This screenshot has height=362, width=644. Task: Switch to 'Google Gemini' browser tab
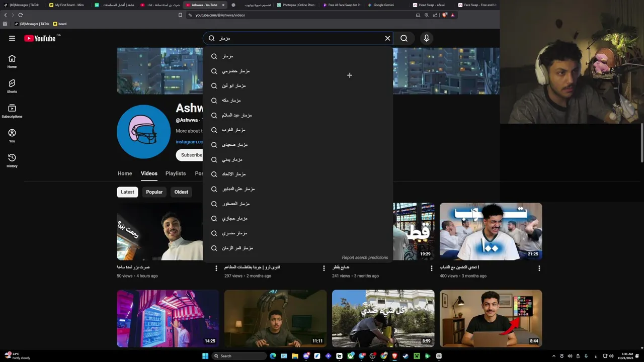tap(387, 5)
